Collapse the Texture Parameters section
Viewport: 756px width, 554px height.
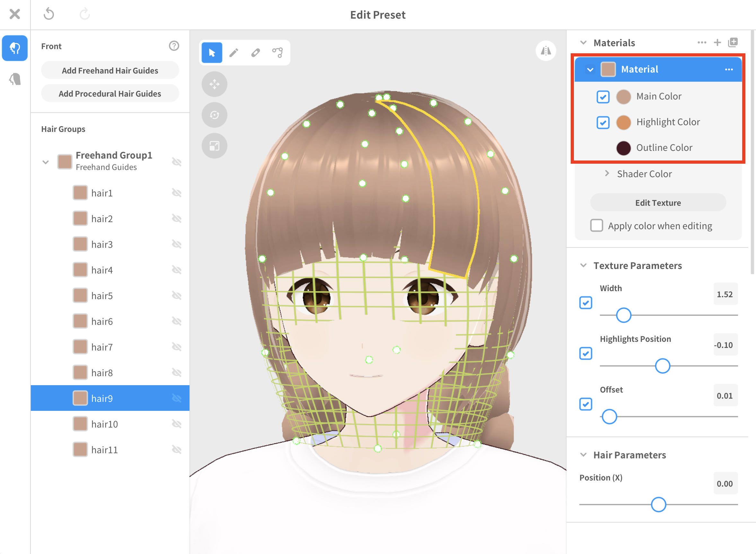tap(584, 265)
